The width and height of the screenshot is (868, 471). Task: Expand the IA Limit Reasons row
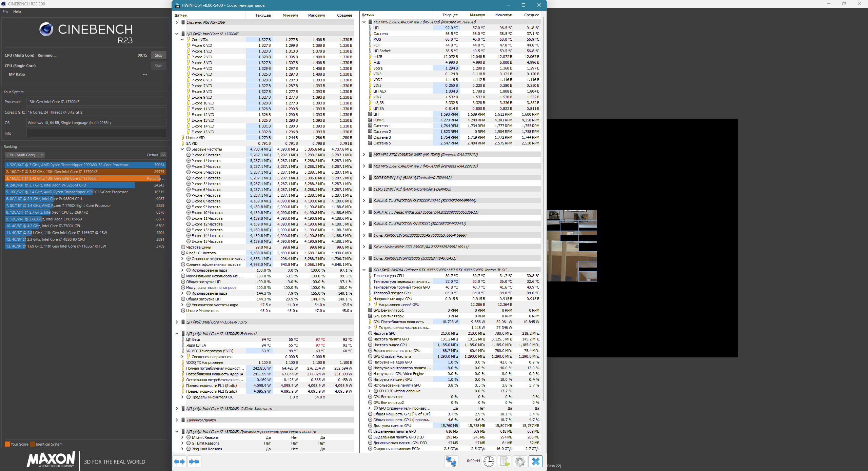(182, 437)
